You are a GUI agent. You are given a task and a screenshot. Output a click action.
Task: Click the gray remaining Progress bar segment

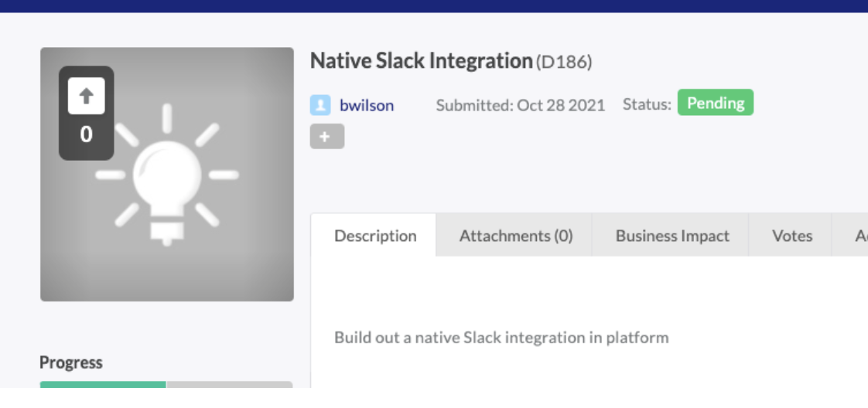click(x=229, y=384)
